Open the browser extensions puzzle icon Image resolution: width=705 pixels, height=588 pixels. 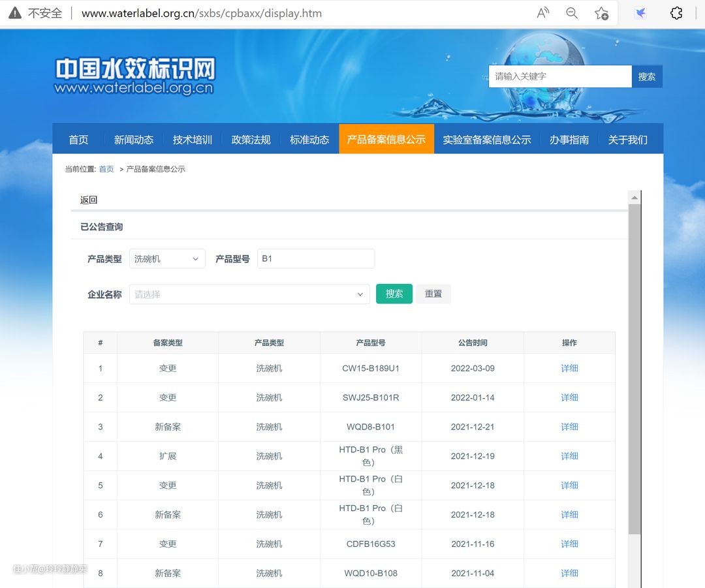coord(676,13)
